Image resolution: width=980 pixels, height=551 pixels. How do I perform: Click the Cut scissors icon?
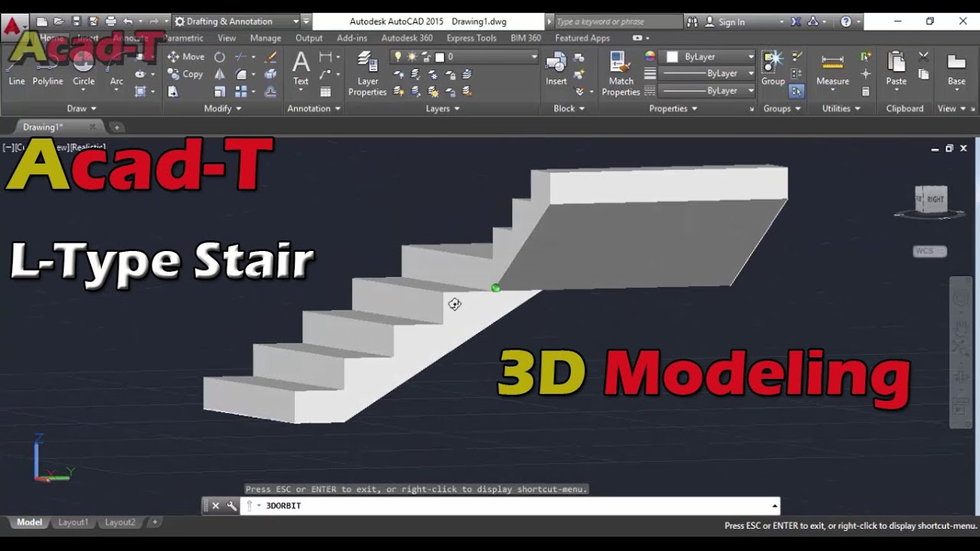click(x=923, y=57)
